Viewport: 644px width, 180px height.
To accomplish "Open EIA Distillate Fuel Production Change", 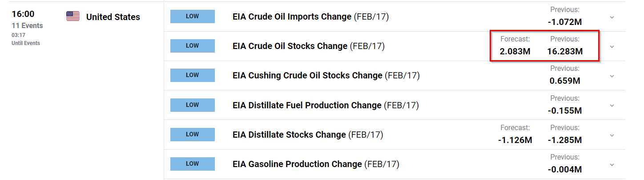I will click(x=326, y=105).
